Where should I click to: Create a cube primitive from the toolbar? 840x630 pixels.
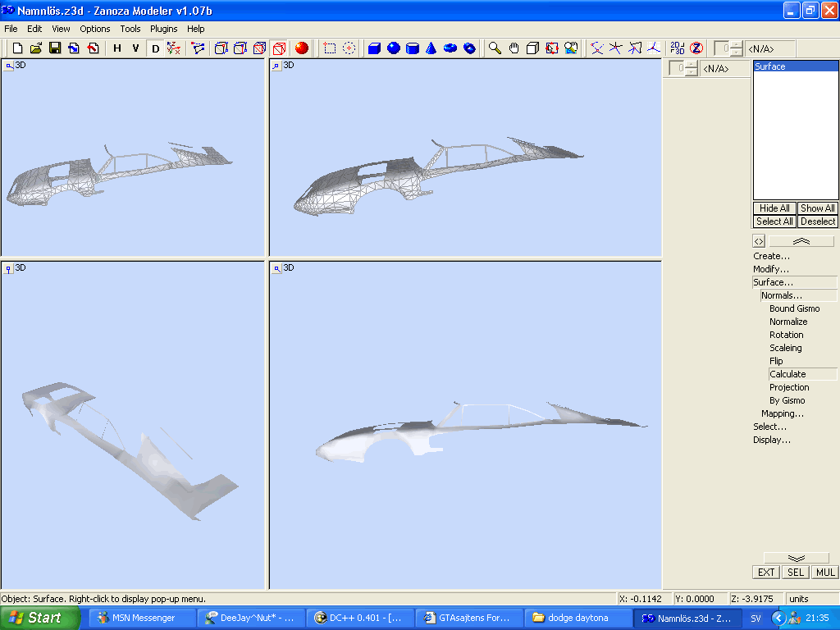pyautogui.click(x=374, y=48)
